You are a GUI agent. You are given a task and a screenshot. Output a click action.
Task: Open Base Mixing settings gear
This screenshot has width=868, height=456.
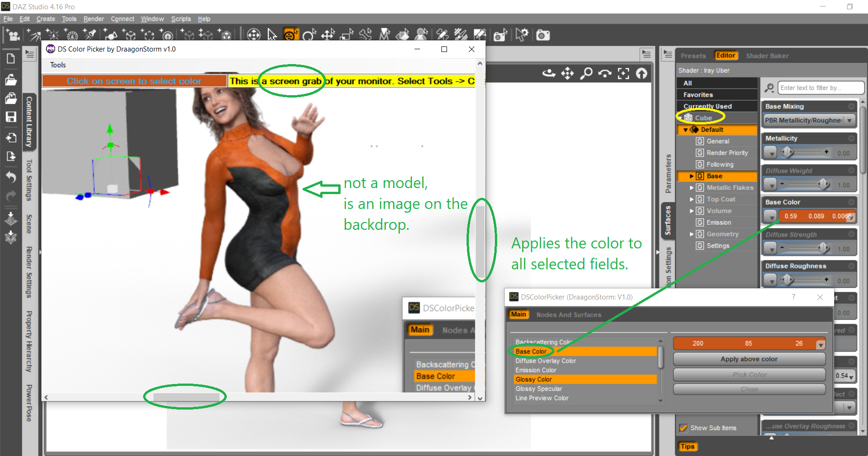coord(851,106)
